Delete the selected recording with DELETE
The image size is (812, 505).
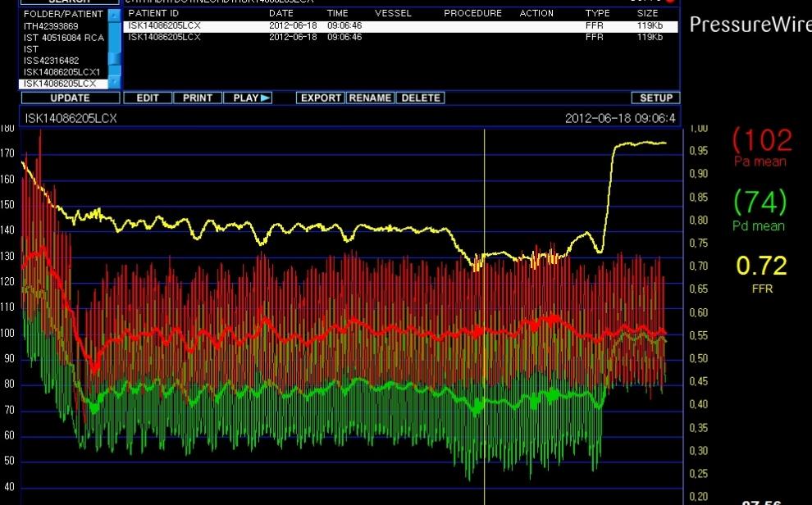421,98
